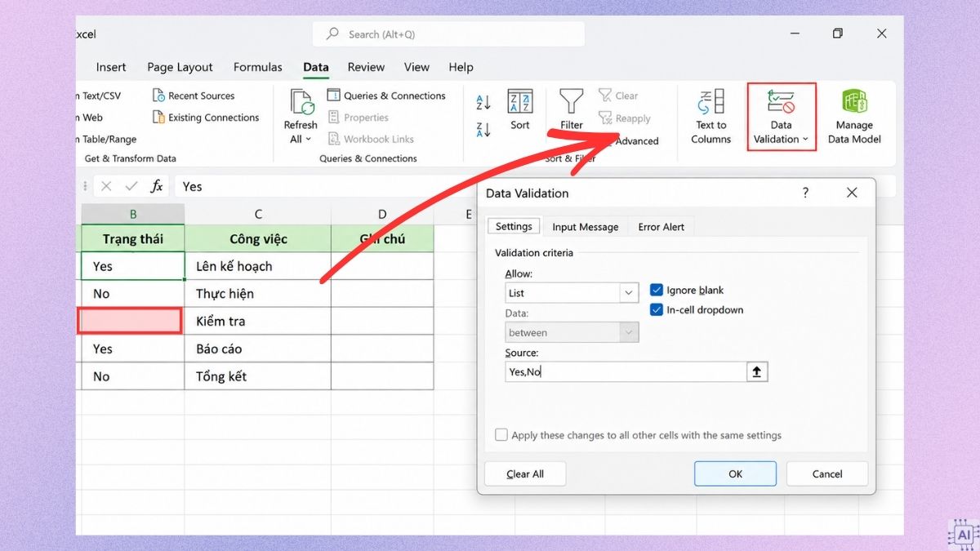980x551 pixels.
Task: Confirm with the OK button
Action: coord(735,473)
